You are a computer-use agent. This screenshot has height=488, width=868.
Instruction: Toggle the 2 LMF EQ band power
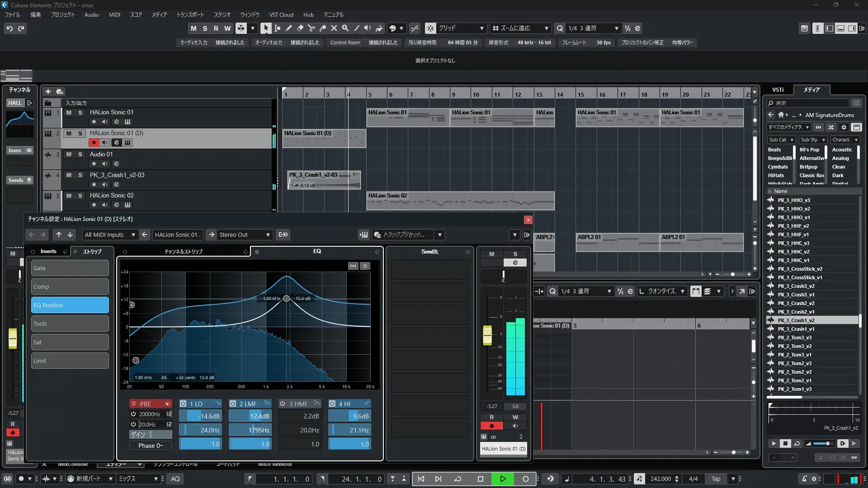233,404
